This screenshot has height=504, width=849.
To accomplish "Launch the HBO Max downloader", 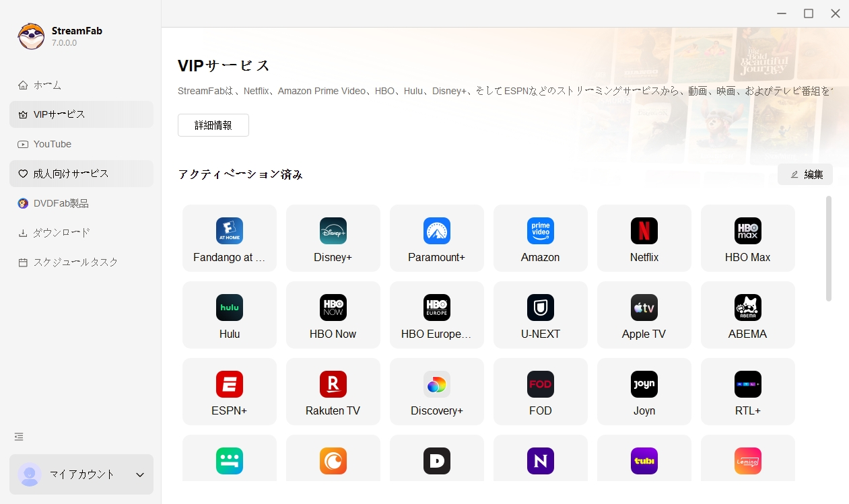I will click(748, 238).
